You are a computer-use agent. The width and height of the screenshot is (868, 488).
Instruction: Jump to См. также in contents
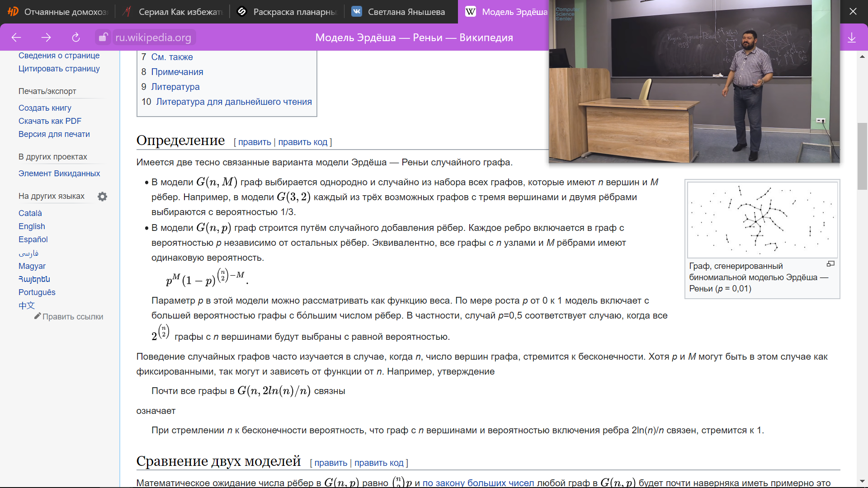172,57
